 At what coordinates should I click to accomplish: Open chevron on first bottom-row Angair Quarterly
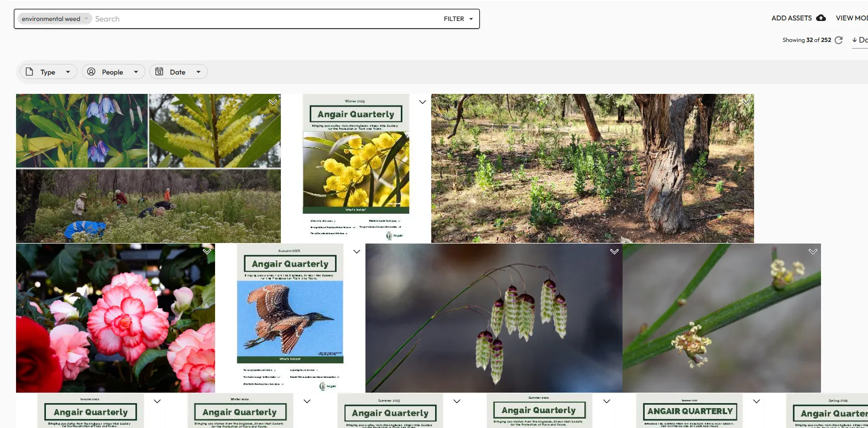click(157, 401)
